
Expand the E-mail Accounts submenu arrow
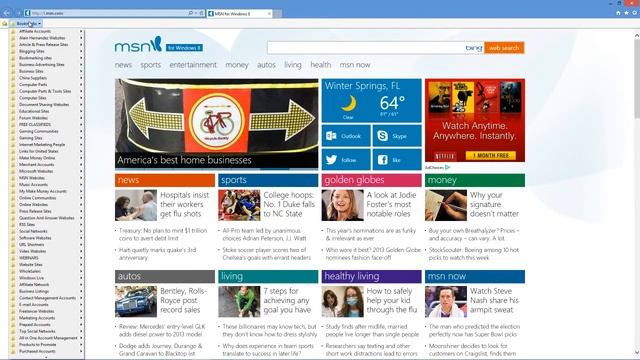coord(81,304)
